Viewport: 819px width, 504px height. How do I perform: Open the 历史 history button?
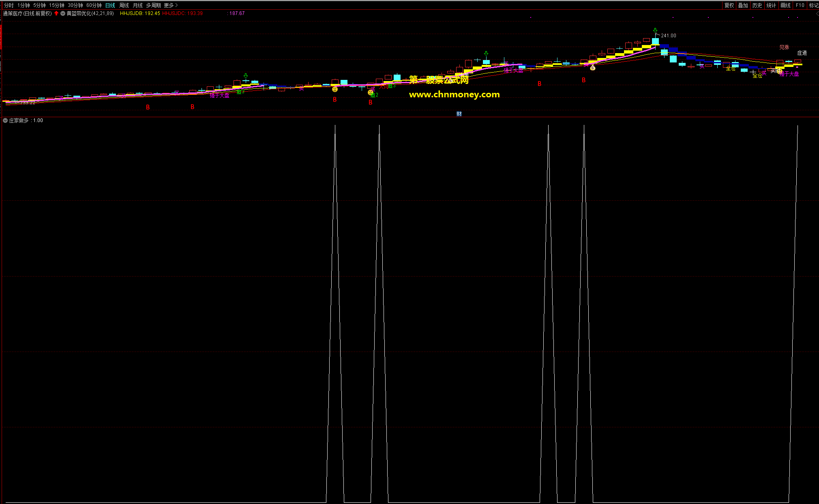tap(757, 5)
